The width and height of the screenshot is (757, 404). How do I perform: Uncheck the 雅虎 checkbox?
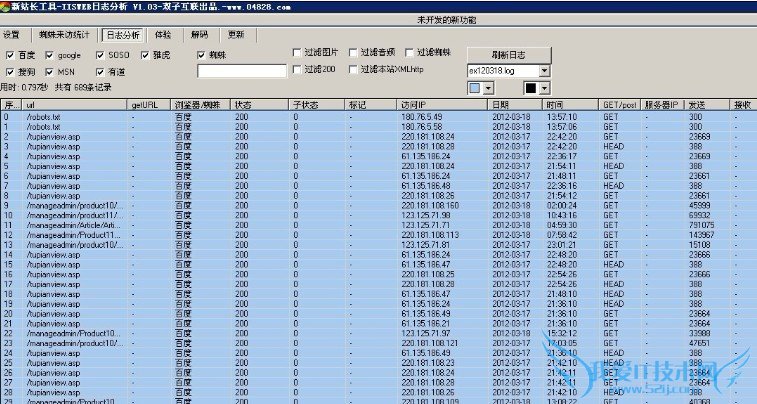(145, 56)
